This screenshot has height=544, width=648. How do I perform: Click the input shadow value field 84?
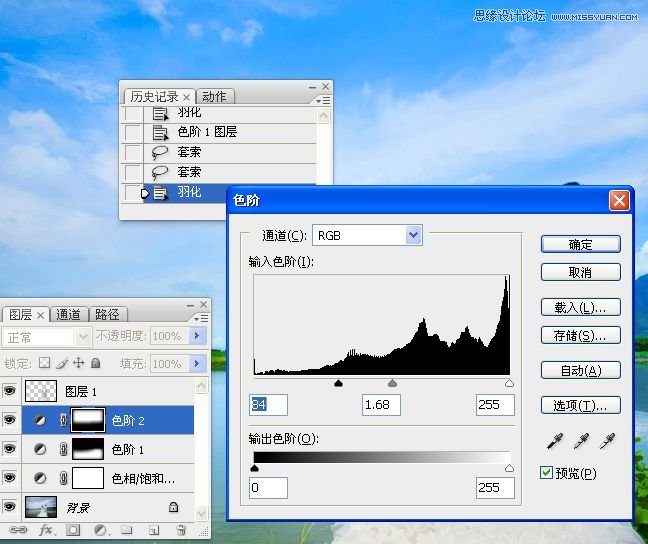[x=268, y=405]
